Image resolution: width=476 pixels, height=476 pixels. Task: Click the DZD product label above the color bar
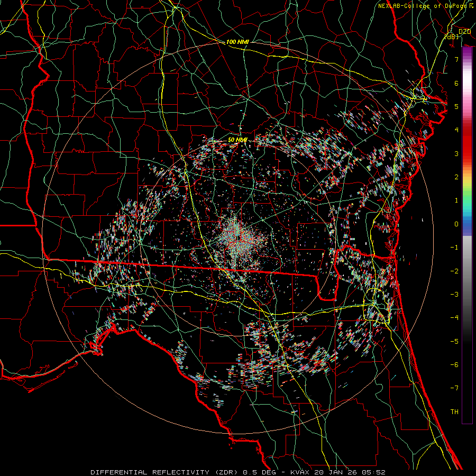pyautogui.click(x=464, y=31)
